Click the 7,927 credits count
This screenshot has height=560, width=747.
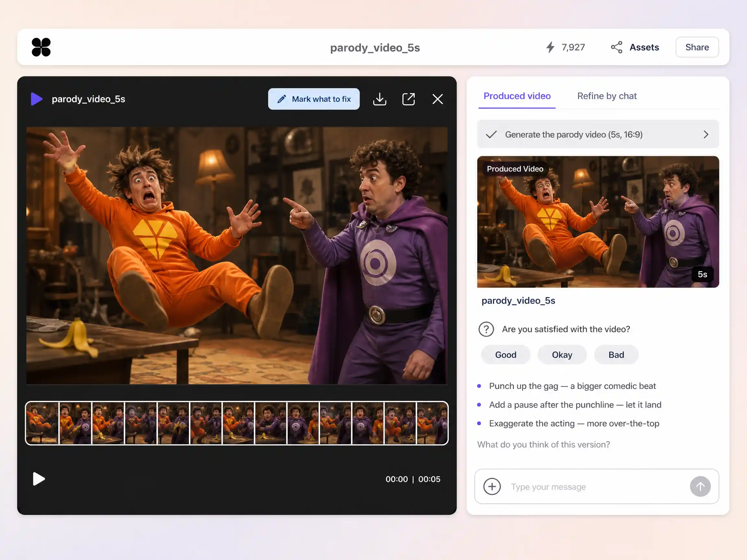pyautogui.click(x=573, y=47)
